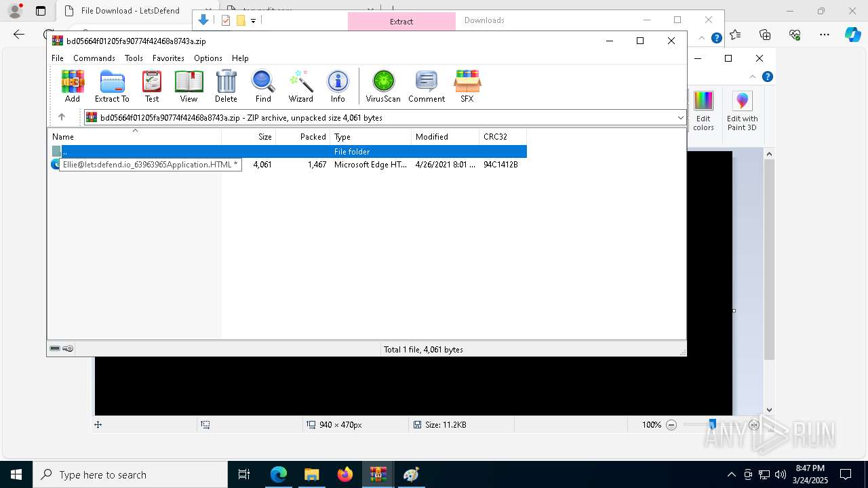The image size is (868, 488).
Task: Click Edit with Paint 3D
Action: [742, 112]
